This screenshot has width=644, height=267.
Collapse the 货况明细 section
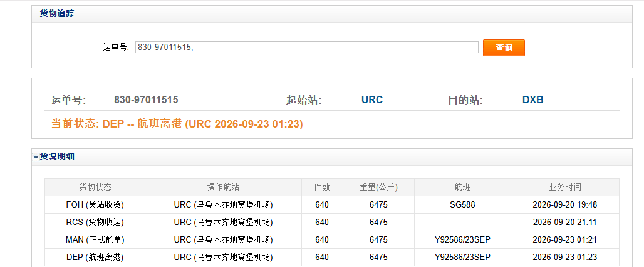point(36,156)
